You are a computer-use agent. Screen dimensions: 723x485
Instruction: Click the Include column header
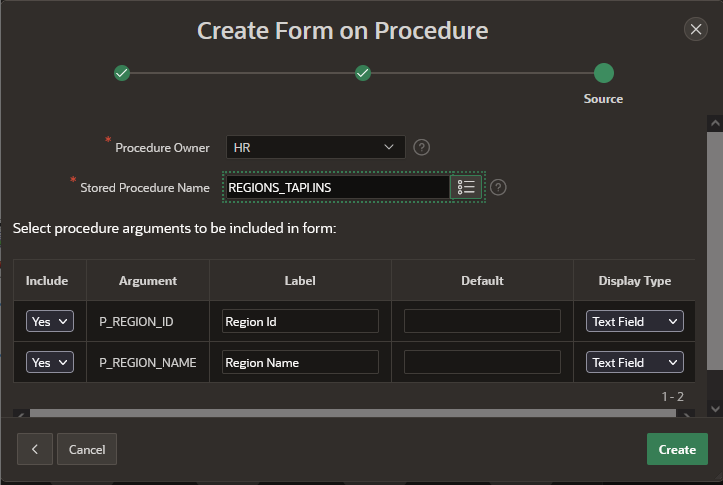[47, 281]
